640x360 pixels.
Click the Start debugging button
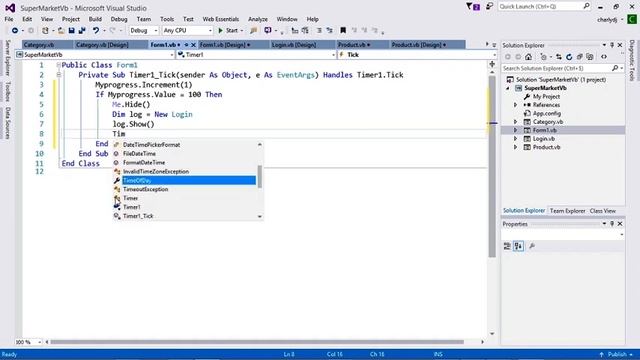[x=228, y=31]
